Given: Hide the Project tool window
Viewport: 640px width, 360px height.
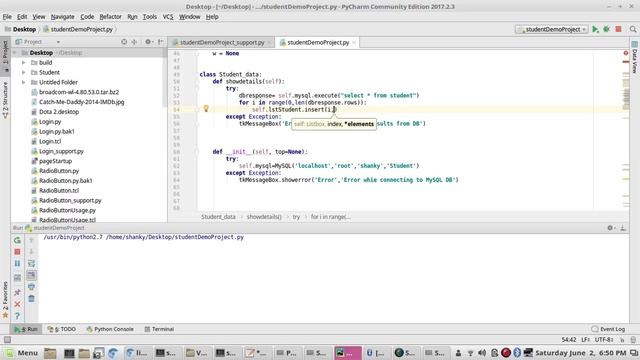Looking at the screenshot, I should 160,42.
